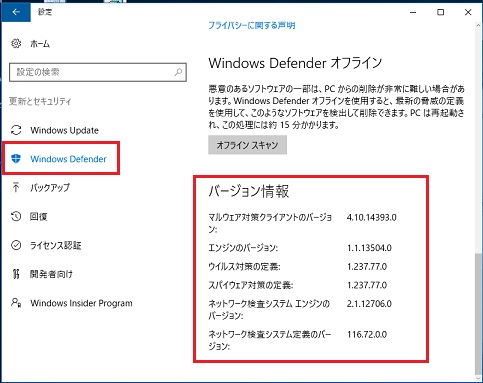Click the スパイウェア対策の定義 label
483x383 pixels.
pos(251,285)
